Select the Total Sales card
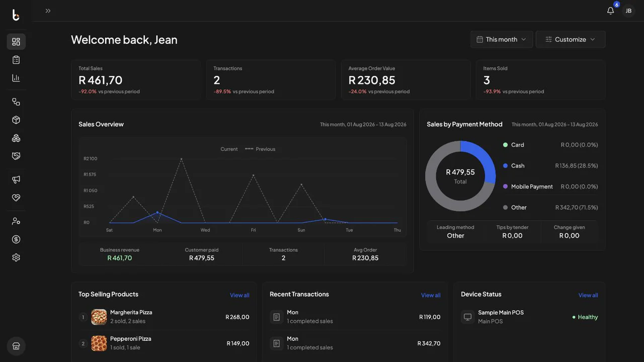This screenshot has height=362, width=644. (x=136, y=80)
